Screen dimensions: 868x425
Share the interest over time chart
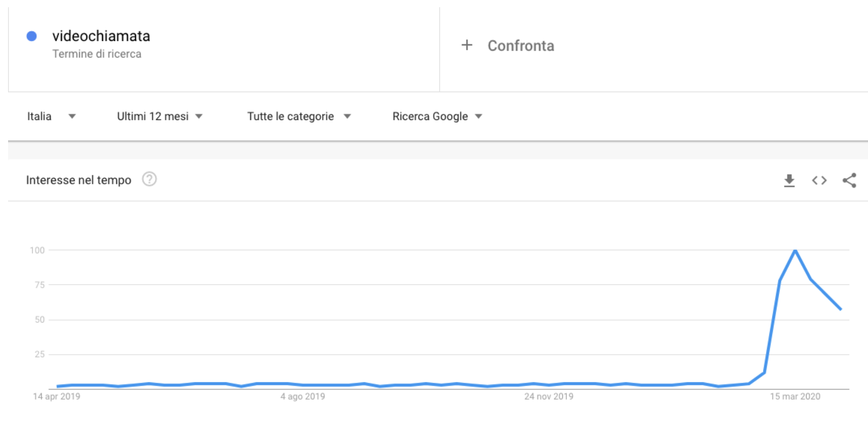[849, 181]
